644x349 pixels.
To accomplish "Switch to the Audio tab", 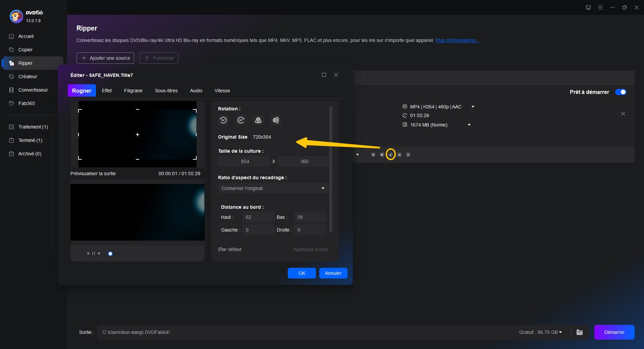I will click(196, 91).
